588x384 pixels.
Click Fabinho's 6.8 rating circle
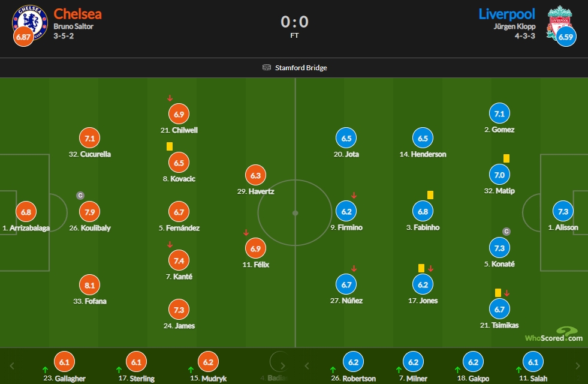click(x=423, y=211)
